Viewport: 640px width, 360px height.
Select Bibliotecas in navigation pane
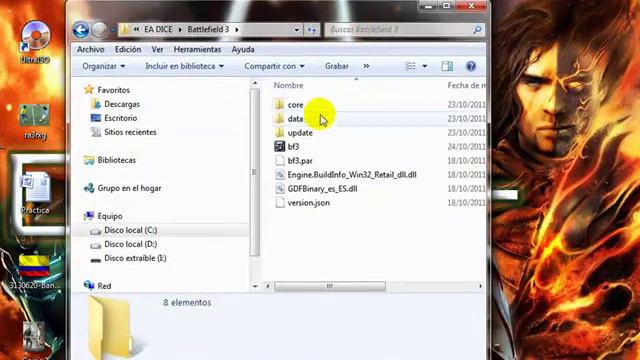pyautogui.click(x=116, y=160)
